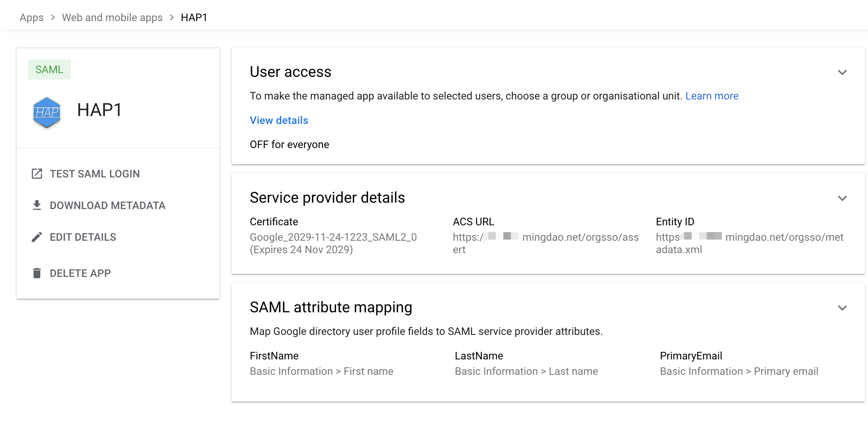Expand the SAML attribute mapping chevron

coord(842,308)
